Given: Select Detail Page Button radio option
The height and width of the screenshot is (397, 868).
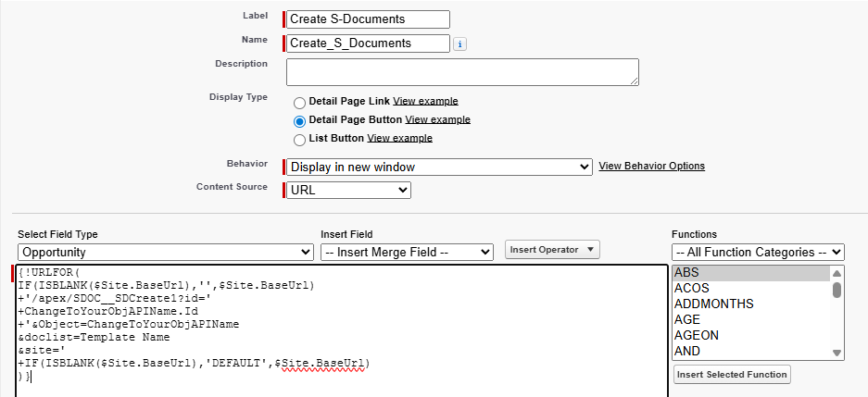Looking at the screenshot, I should tap(299, 121).
